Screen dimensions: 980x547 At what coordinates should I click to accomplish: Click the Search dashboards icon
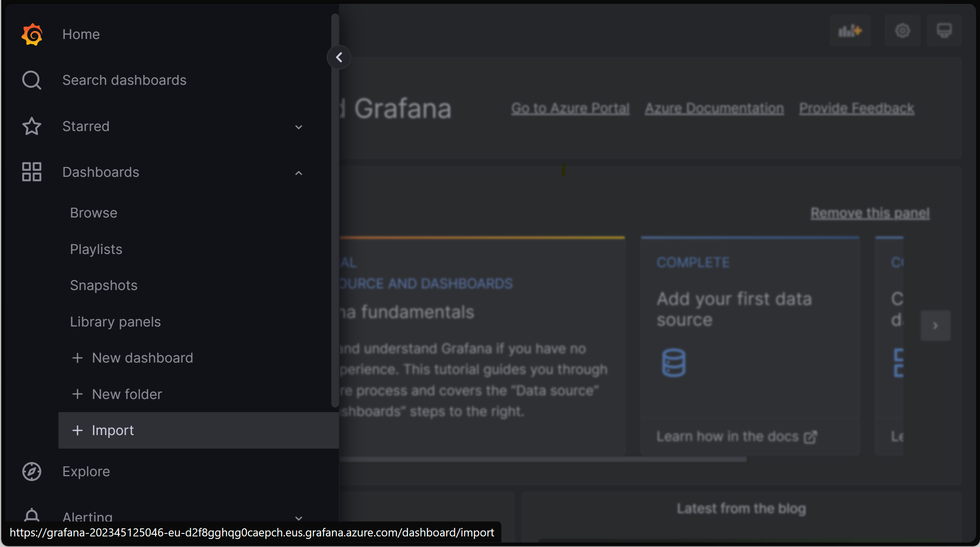pos(31,80)
